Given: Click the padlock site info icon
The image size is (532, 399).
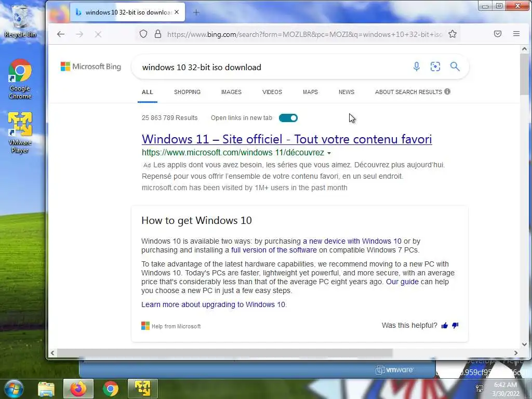Looking at the screenshot, I should coord(158,34).
